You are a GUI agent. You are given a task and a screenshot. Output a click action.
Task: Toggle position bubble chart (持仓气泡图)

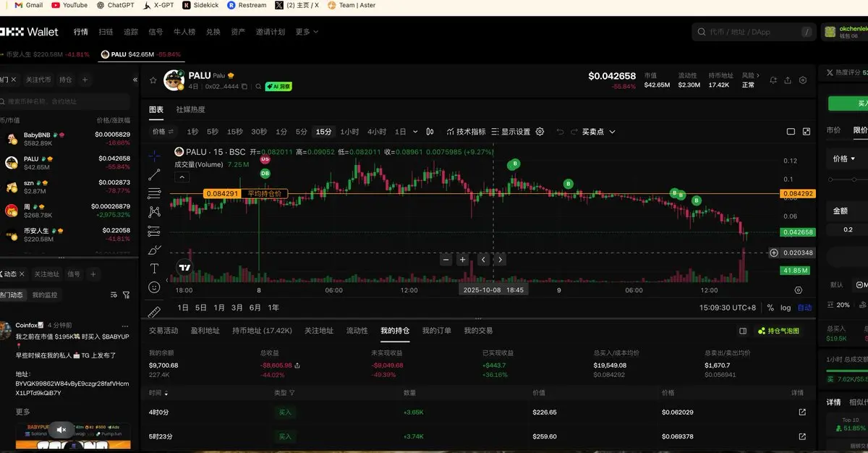click(778, 331)
